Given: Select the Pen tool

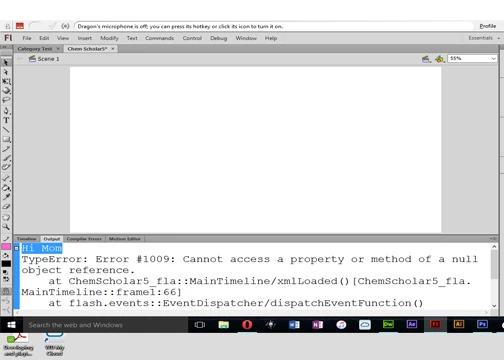Looking at the screenshot, I should click(6, 111).
